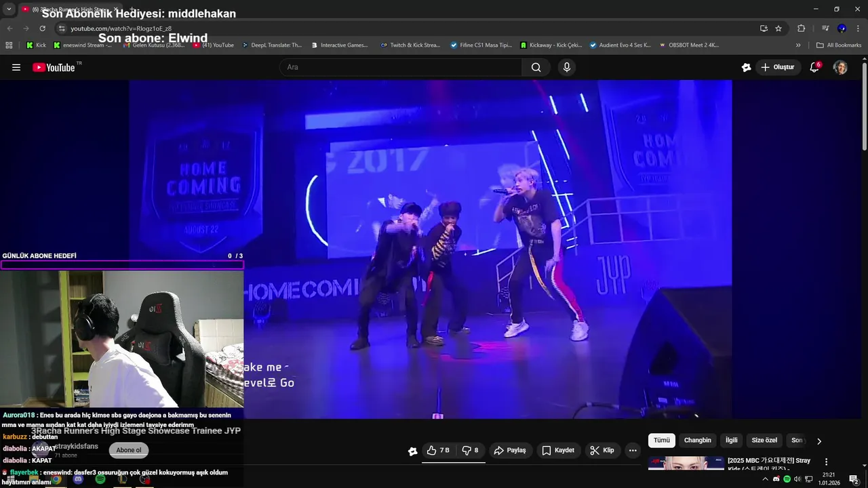Image resolution: width=868 pixels, height=488 pixels.
Task: Open the DeepL Translate bookmark
Action: point(272,45)
